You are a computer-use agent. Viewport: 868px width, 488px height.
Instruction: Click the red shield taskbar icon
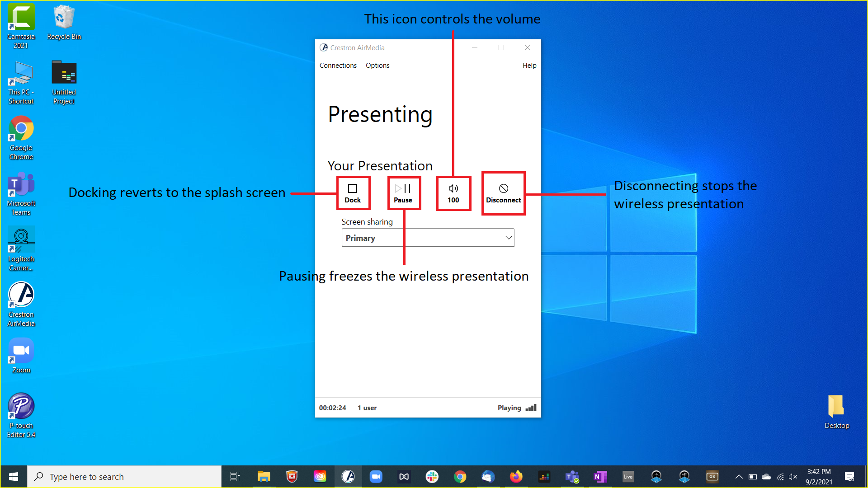click(292, 477)
